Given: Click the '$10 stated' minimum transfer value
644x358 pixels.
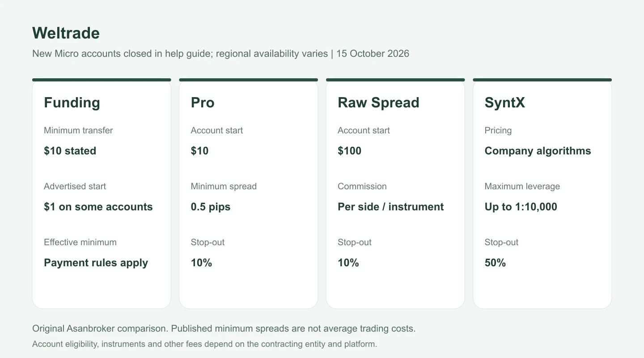Looking at the screenshot, I should (70, 151).
